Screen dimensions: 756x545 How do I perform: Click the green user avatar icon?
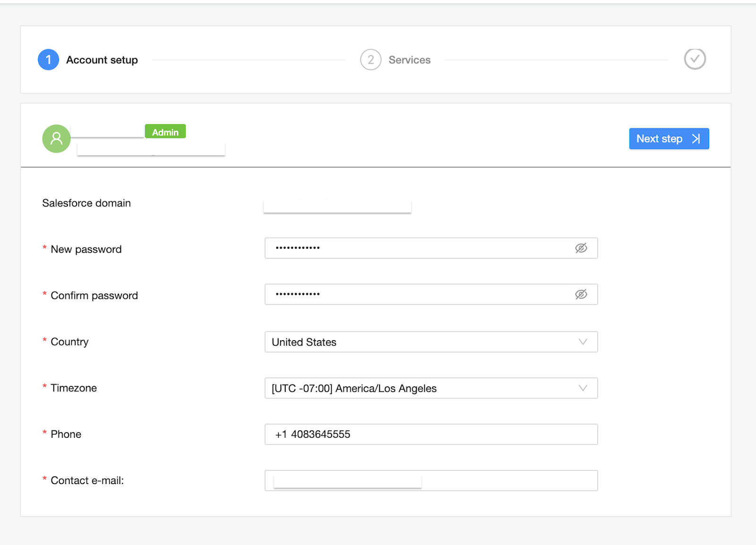click(x=56, y=138)
